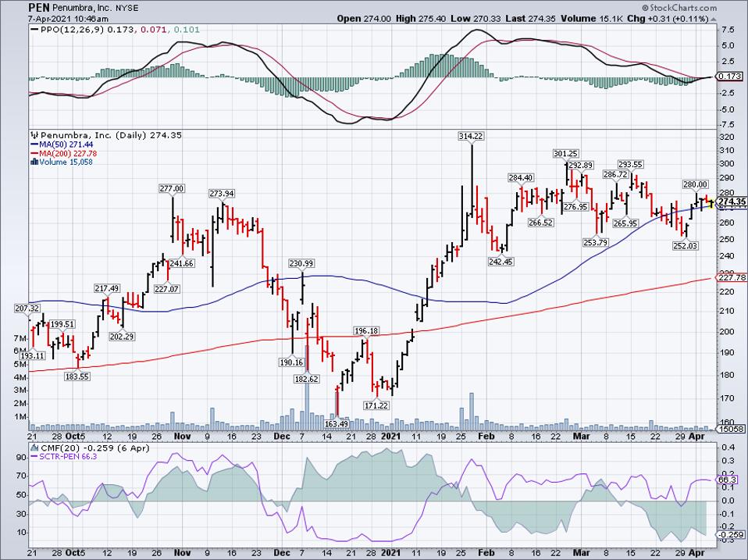
Task: Click the 273.94 price label
Action: pos(221,193)
